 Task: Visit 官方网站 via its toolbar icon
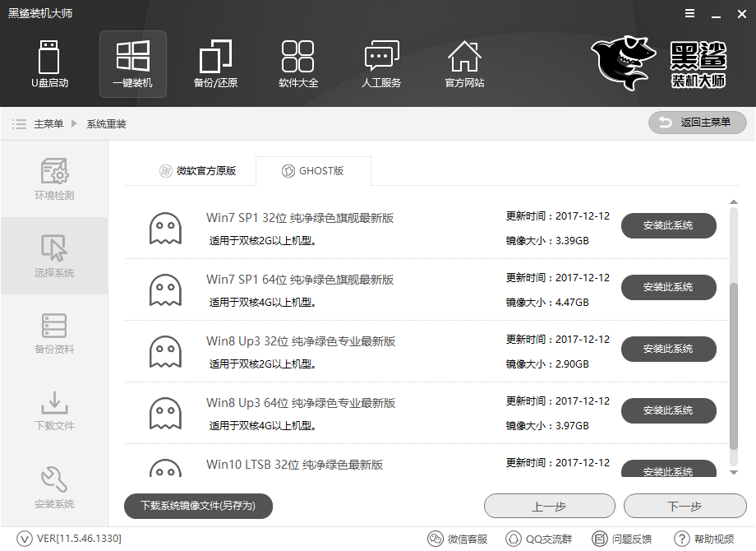pyautogui.click(x=464, y=64)
